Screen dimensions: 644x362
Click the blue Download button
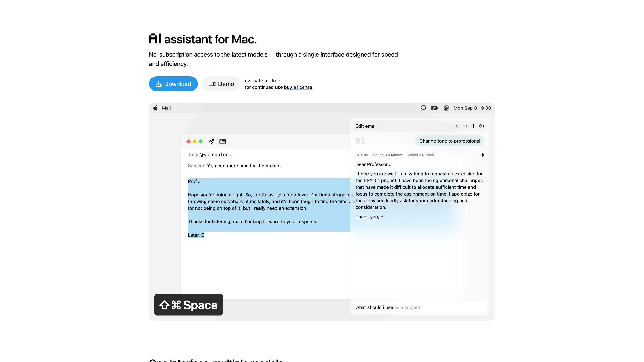(x=173, y=84)
